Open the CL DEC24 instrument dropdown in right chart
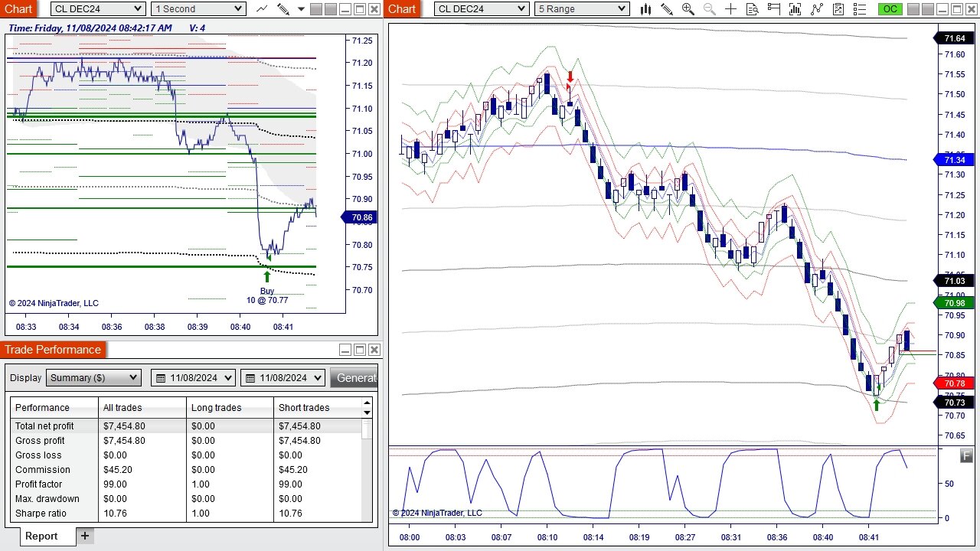The height and width of the screenshot is (551, 980). 481,9
